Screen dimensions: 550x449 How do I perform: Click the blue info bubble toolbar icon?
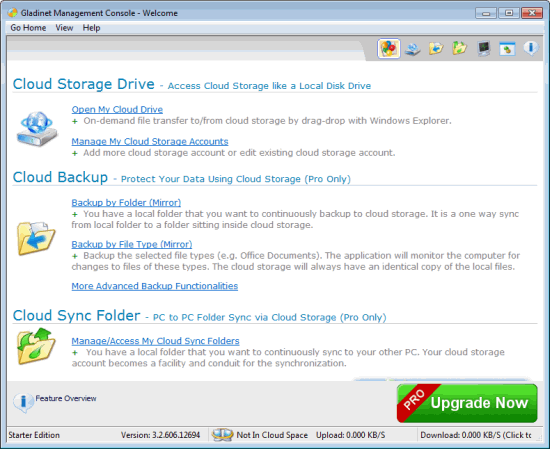(x=531, y=48)
